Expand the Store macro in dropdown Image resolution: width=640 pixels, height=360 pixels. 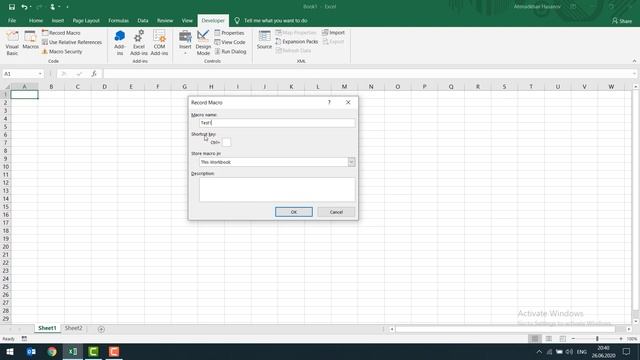tap(351, 162)
